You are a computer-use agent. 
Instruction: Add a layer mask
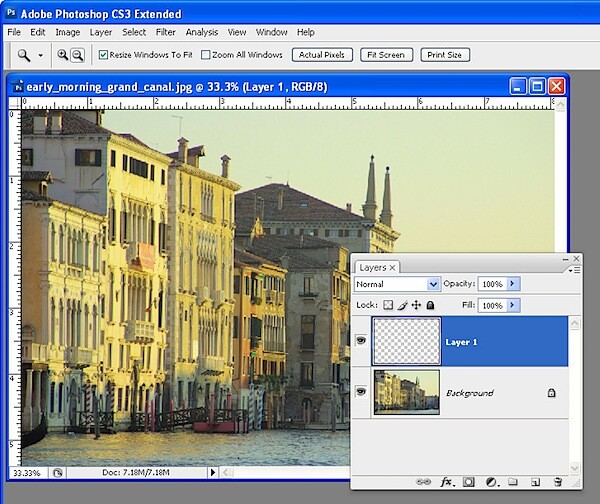click(468, 482)
